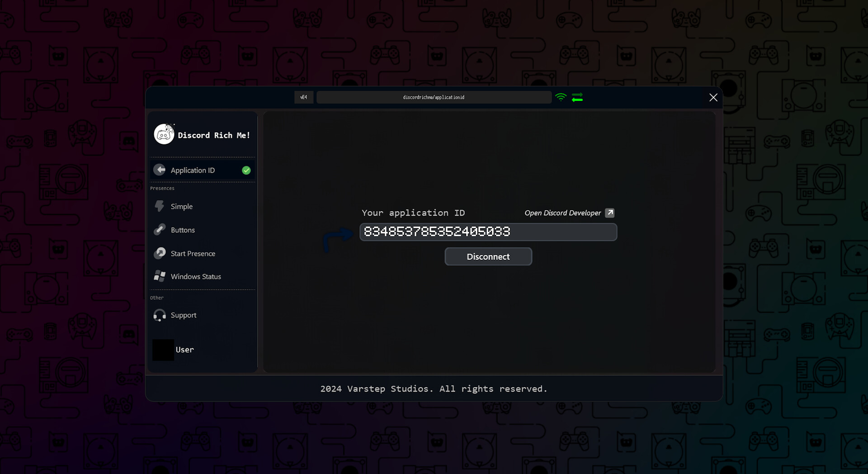Click the discordrichme/applicationid address bar
The width and height of the screenshot is (868, 474).
click(434, 97)
